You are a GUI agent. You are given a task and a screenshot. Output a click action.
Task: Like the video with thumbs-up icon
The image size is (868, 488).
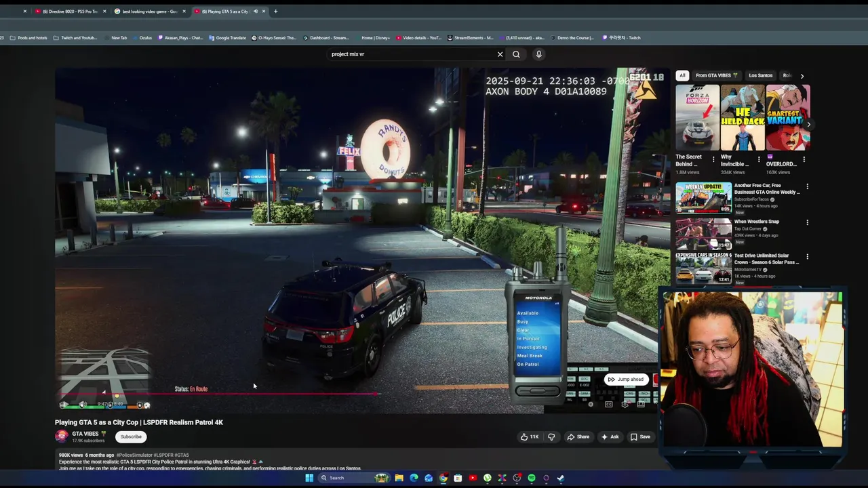tap(530, 436)
